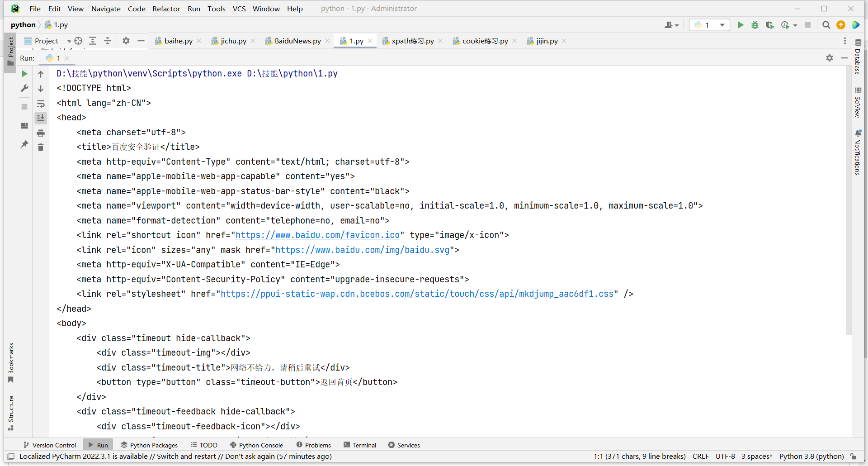Open the D:\技能\python\1.py path link
Viewport: 868px width, 466px height.
point(292,73)
